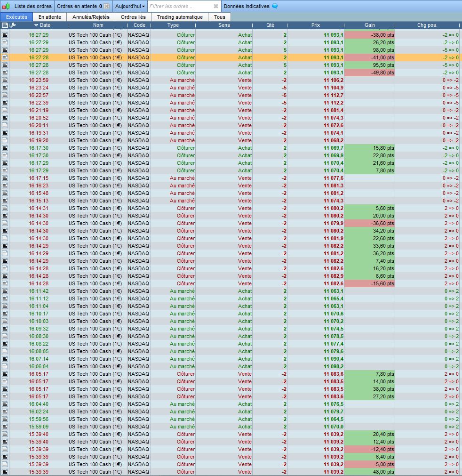The image size is (462, 476).
Task: Click the -12,40 pts gain cell
Action: click(x=369, y=449)
